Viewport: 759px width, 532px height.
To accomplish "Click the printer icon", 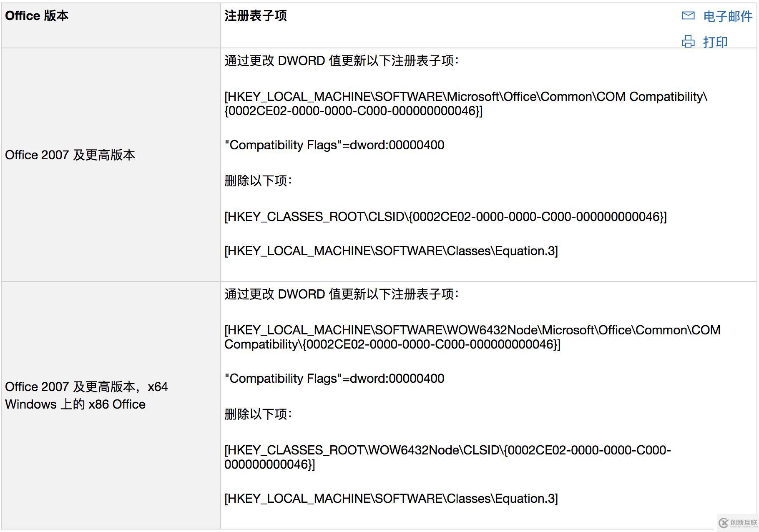I will (x=688, y=42).
